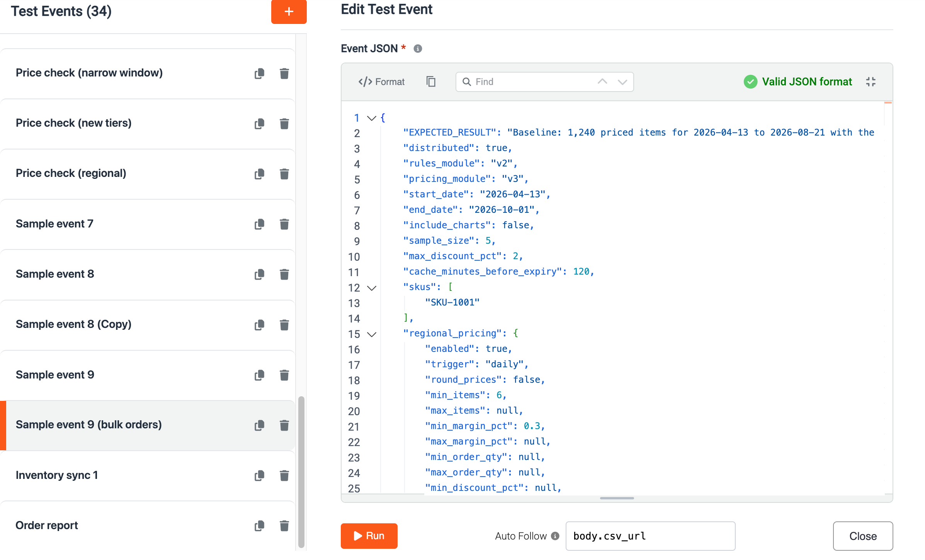925x560 pixels.
Task: Show Event JSON info tooltip icon
Action: [x=418, y=49]
